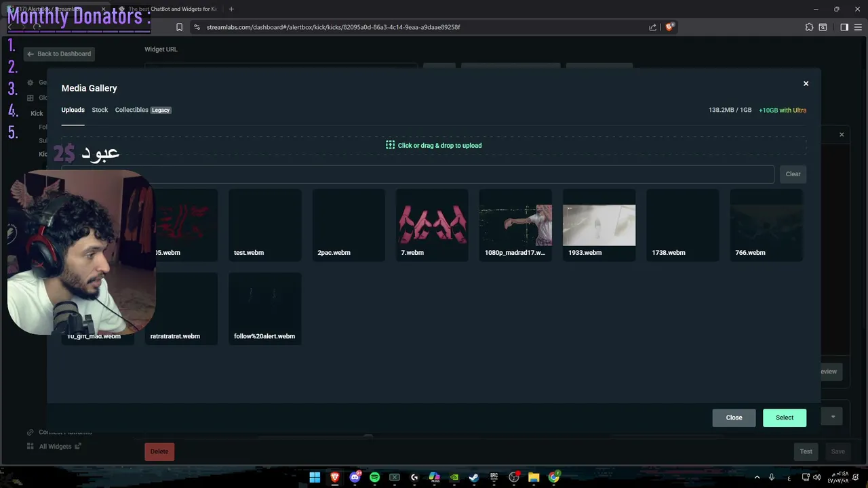Screen dimensions: 868x488
Task: Click the +10GB with Ultra link
Action: click(x=783, y=110)
